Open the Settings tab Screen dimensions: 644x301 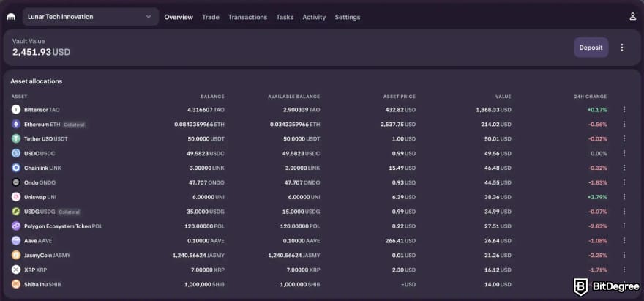348,18
